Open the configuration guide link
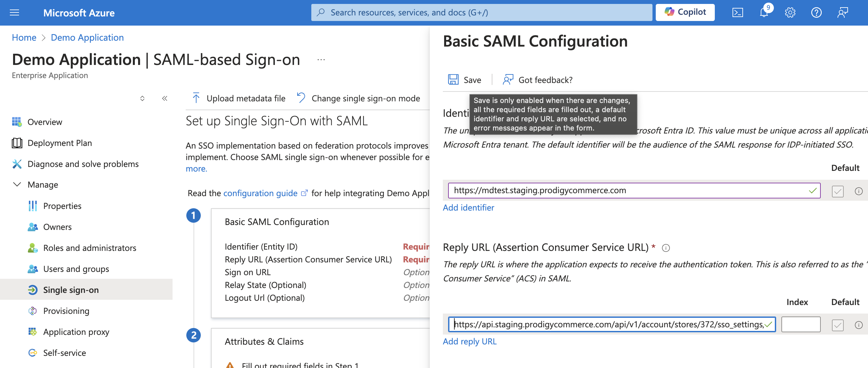This screenshot has height=368, width=868. (260, 193)
